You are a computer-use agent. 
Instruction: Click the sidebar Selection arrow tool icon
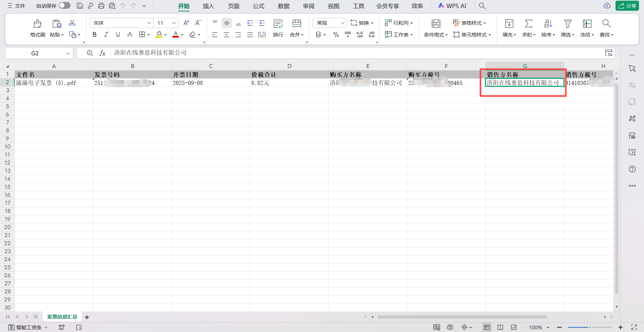coord(632,68)
